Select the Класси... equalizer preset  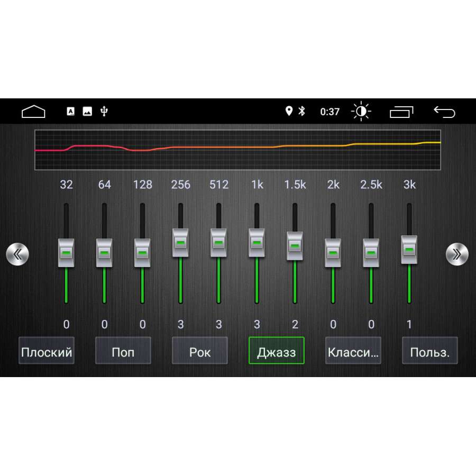tap(353, 350)
